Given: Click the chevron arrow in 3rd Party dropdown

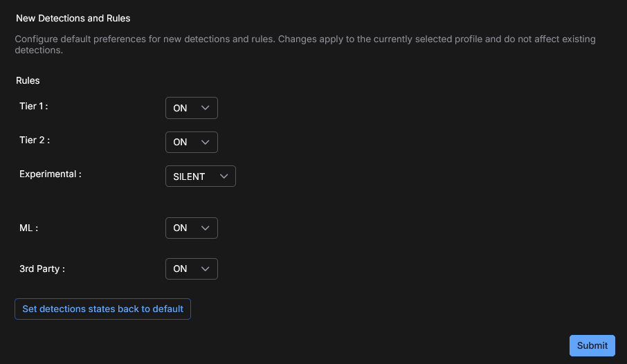Looking at the screenshot, I should click(x=204, y=269).
